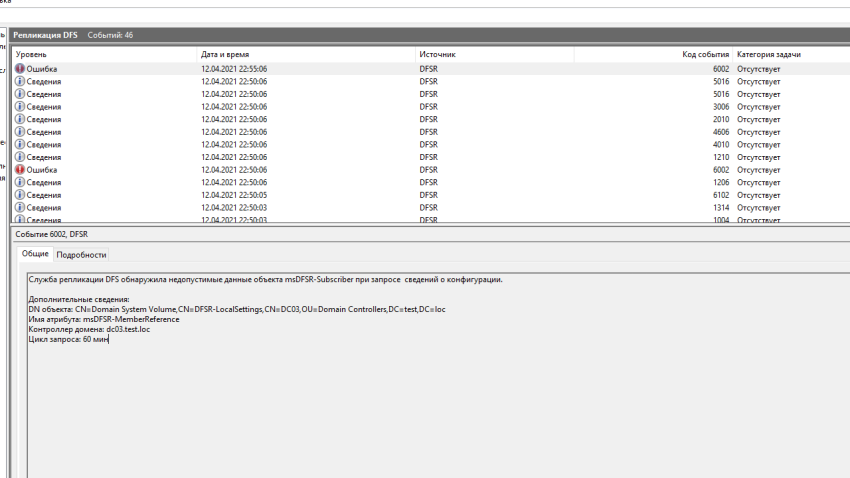Image resolution: width=850 pixels, height=478 pixels.
Task: Click the 'Контроллер домена: dc03.test.loc' line
Action: [89, 329]
